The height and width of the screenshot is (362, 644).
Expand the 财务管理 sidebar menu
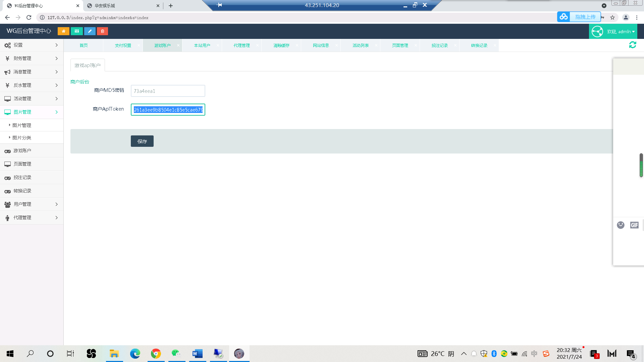[x=32, y=58]
